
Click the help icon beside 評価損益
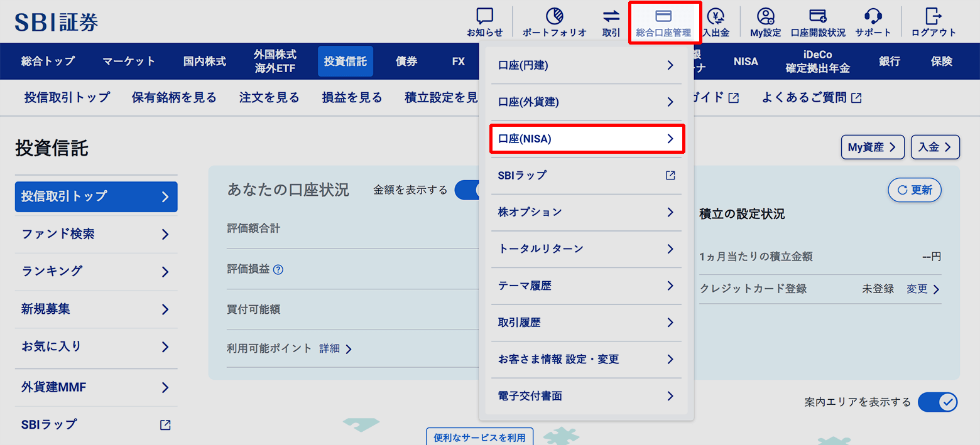tap(278, 269)
